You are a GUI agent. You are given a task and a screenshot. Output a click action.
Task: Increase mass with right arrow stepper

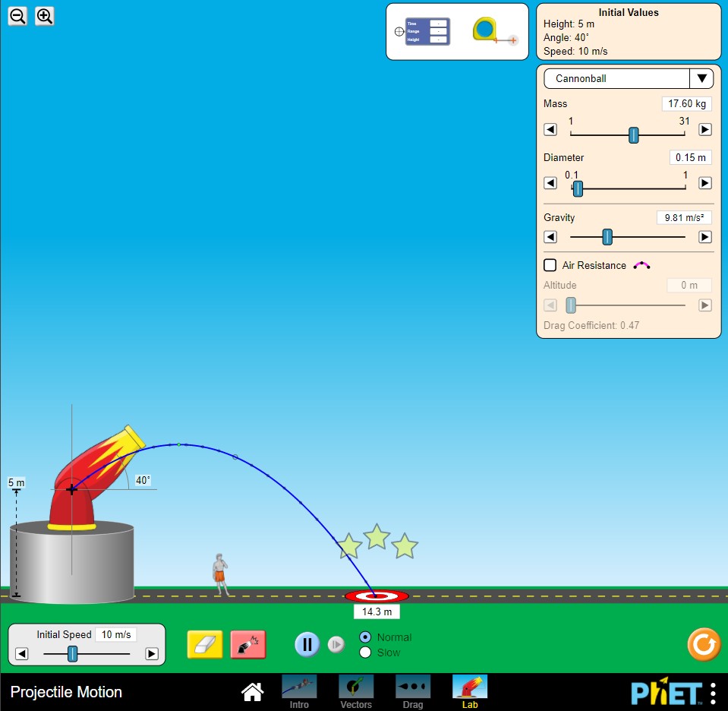[x=705, y=130]
